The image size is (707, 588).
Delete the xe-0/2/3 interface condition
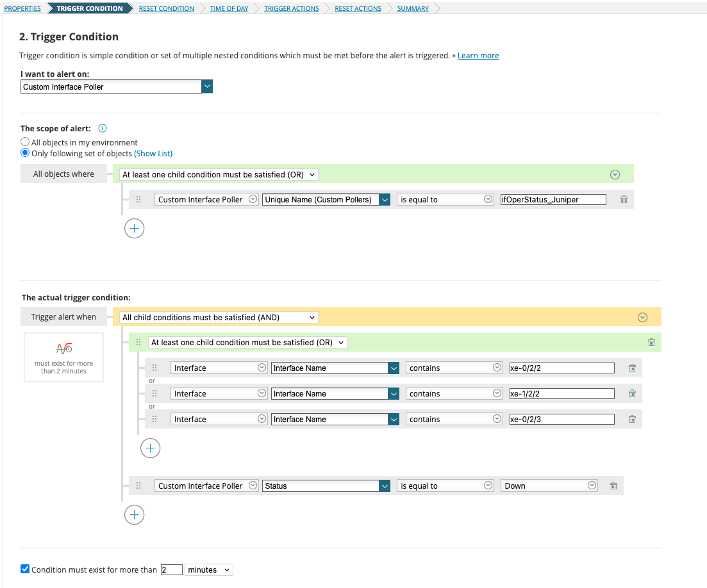pyautogui.click(x=632, y=420)
